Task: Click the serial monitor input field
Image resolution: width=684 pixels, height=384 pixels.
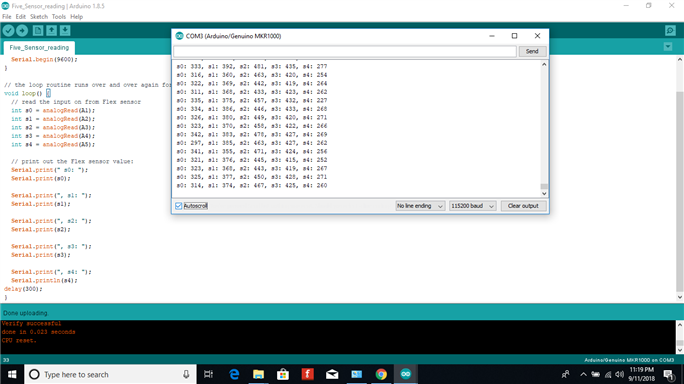Action: pyautogui.click(x=345, y=51)
